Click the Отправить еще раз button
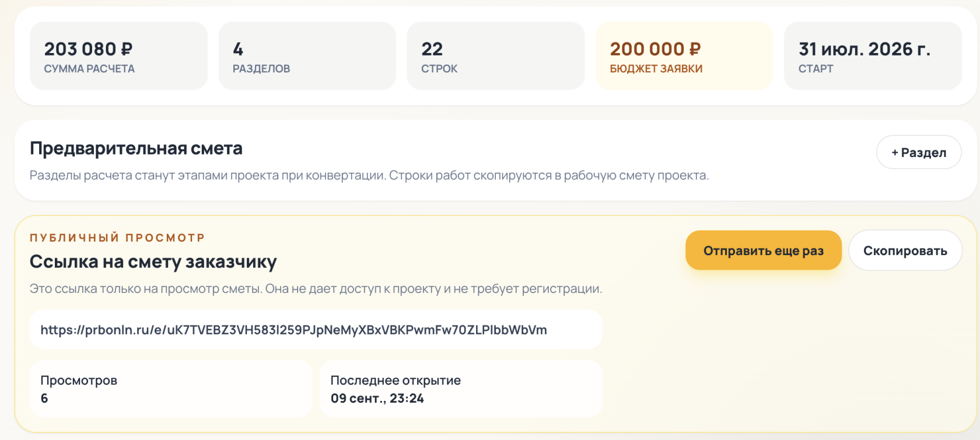The width and height of the screenshot is (980, 440). (x=764, y=250)
